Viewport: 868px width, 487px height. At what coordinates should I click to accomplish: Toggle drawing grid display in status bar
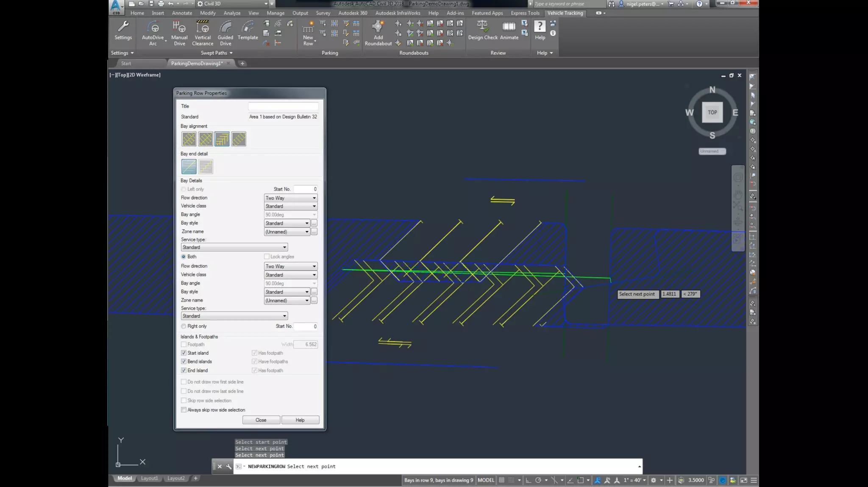click(502, 480)
